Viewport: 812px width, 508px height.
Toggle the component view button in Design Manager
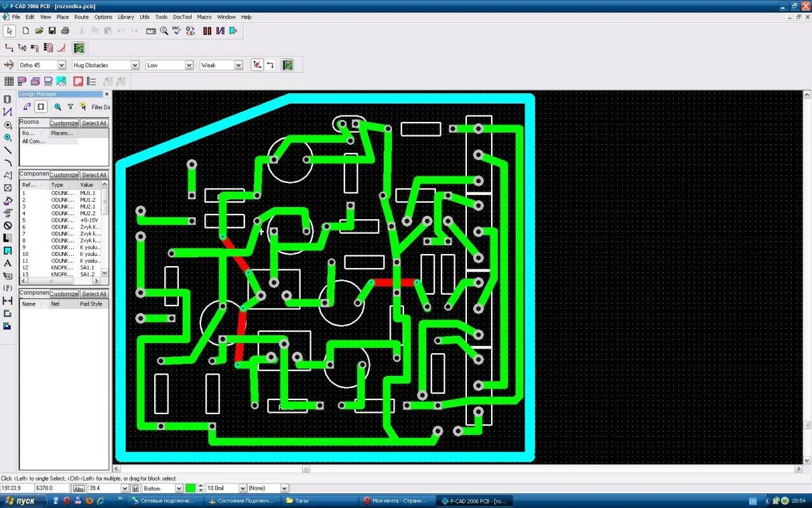click(40, 107)
